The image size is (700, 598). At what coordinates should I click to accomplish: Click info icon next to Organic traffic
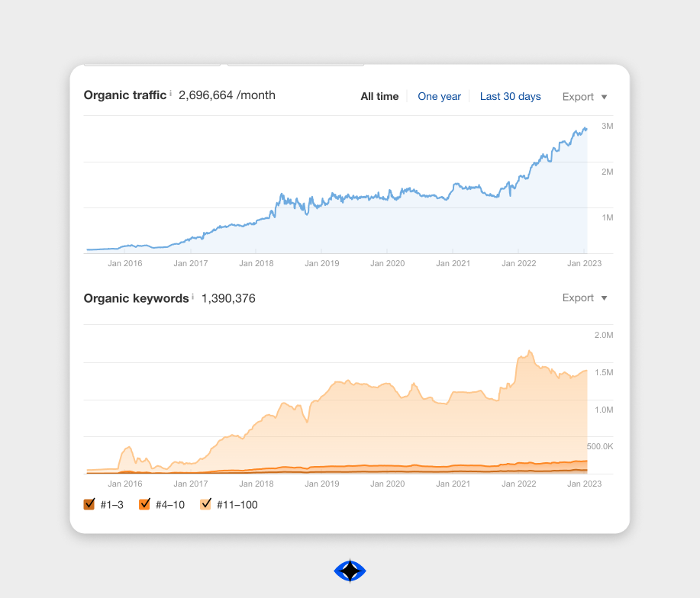[170, 93]
